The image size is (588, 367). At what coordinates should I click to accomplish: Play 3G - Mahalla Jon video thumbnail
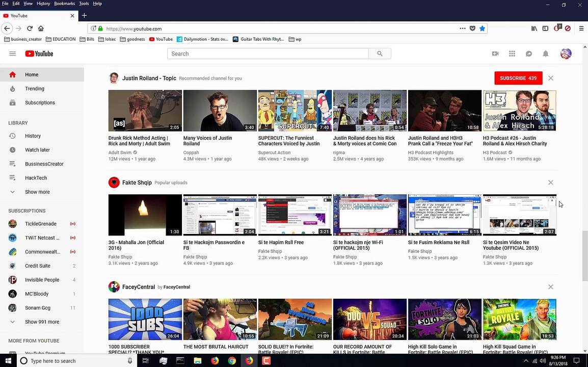(x=145, y=215)
